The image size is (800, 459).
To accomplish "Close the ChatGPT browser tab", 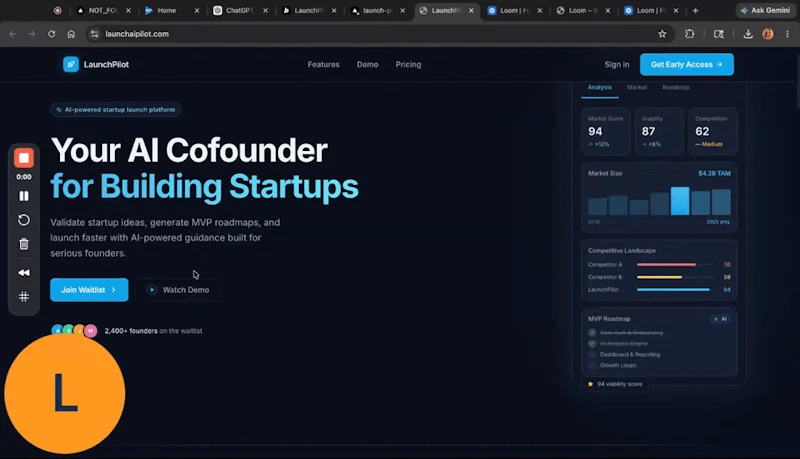I will [265, 10].
